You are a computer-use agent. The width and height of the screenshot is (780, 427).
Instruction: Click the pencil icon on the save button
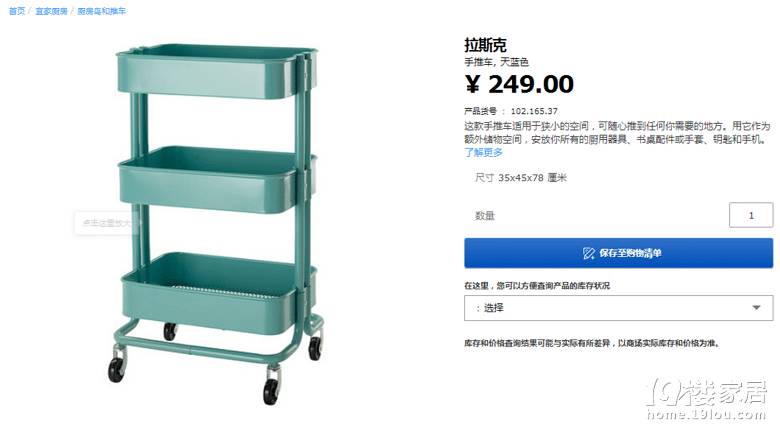(x=588, y=253)
